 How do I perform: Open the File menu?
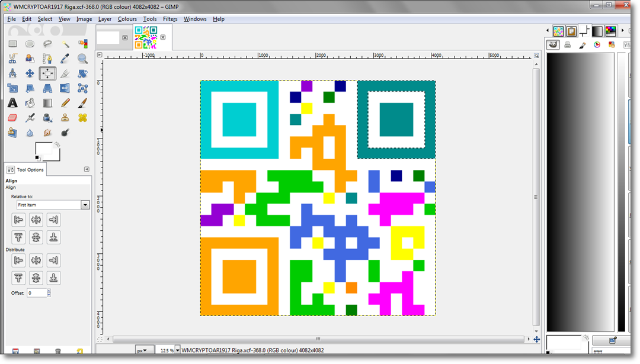(11, 19)
